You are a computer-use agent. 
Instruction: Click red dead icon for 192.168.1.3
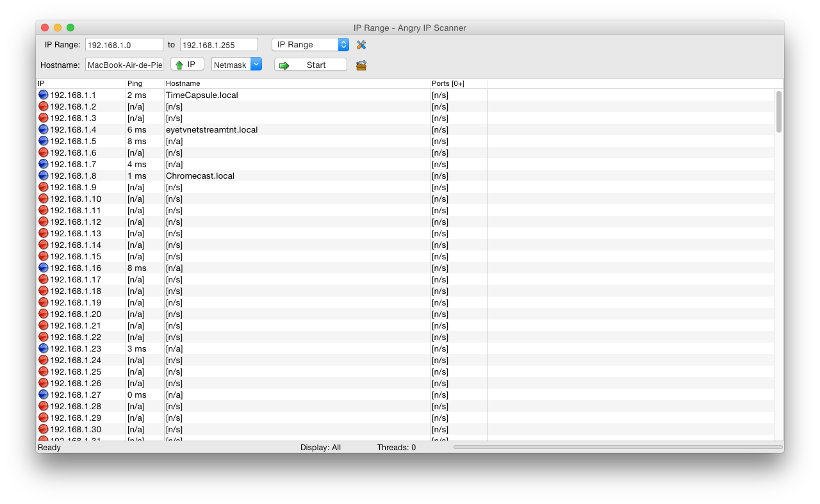[44, 118]
